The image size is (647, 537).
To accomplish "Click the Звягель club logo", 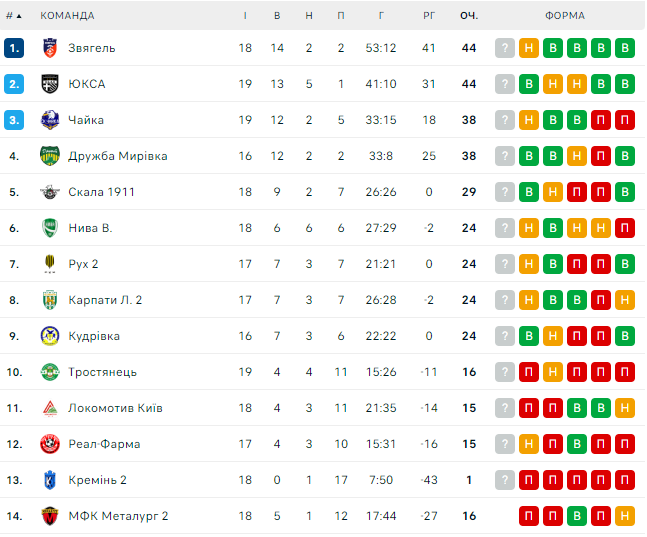I will [x=50, y=48].
